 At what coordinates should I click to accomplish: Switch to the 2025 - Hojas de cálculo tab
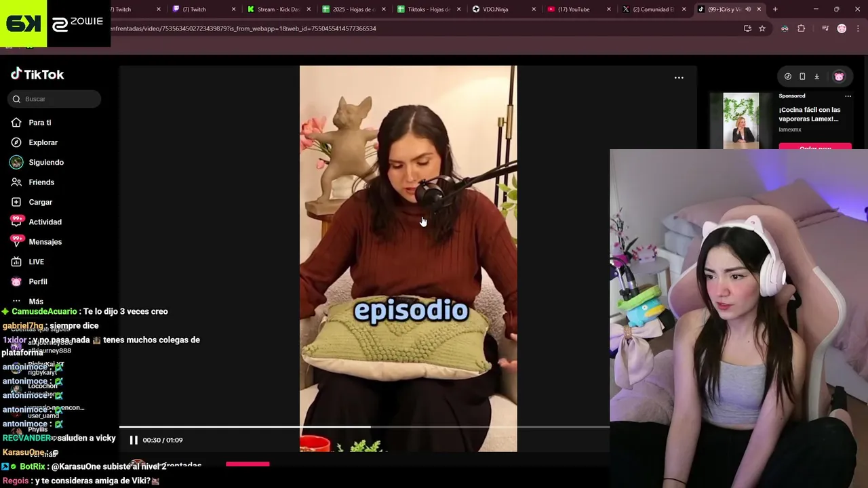[353, 9]
